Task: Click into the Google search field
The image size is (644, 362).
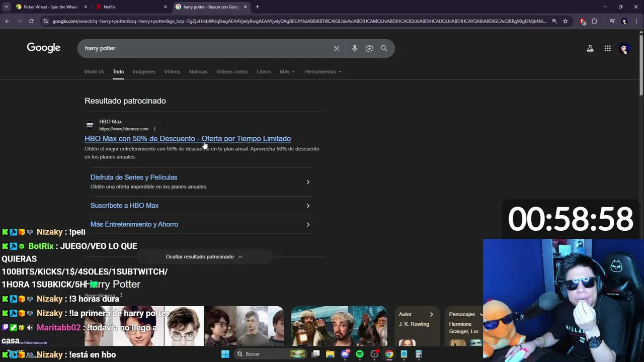Action: [206, 48]
